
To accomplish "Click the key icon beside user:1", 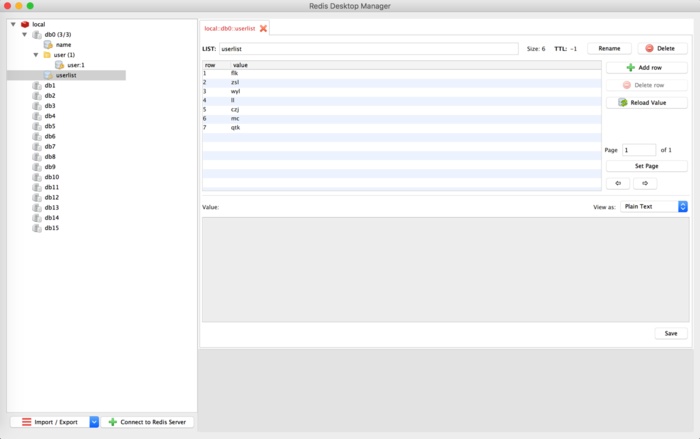I will tap(59, 65).
